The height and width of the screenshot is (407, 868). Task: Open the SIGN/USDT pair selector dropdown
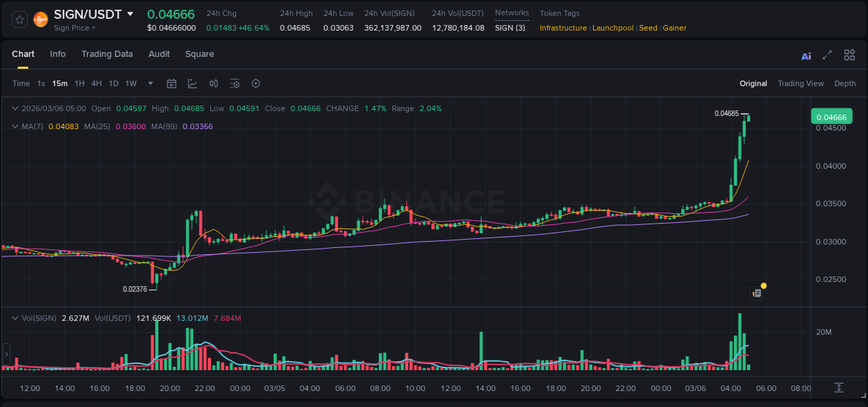pos(131,14)
